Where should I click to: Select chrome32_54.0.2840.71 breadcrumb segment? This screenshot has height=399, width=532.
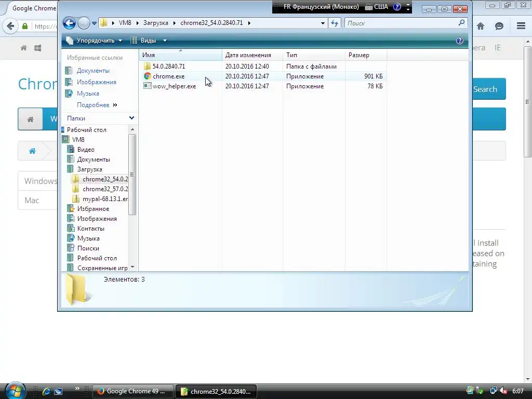211,23
